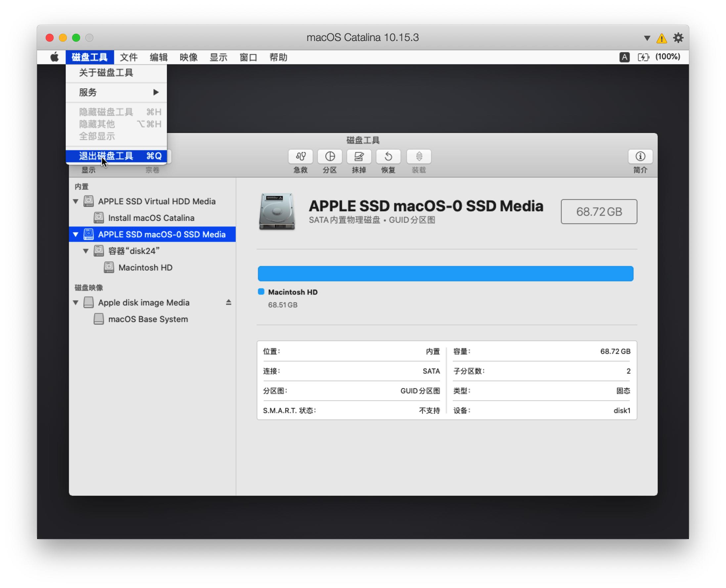The image size is (726, 588).
Task: Click the Restore (恢复) toolbar icon
Action: [388, 156]
